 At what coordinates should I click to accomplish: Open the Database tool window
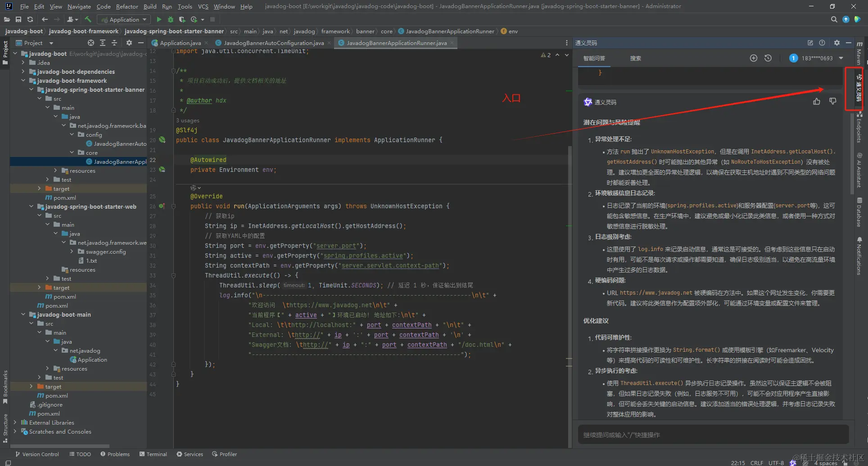(859, 212)
